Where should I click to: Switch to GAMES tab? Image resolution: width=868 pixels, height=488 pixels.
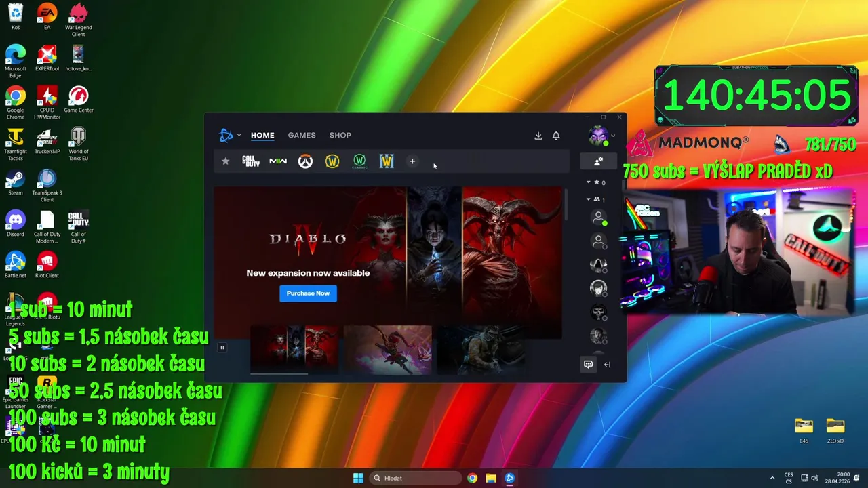[x=302, y=135]
